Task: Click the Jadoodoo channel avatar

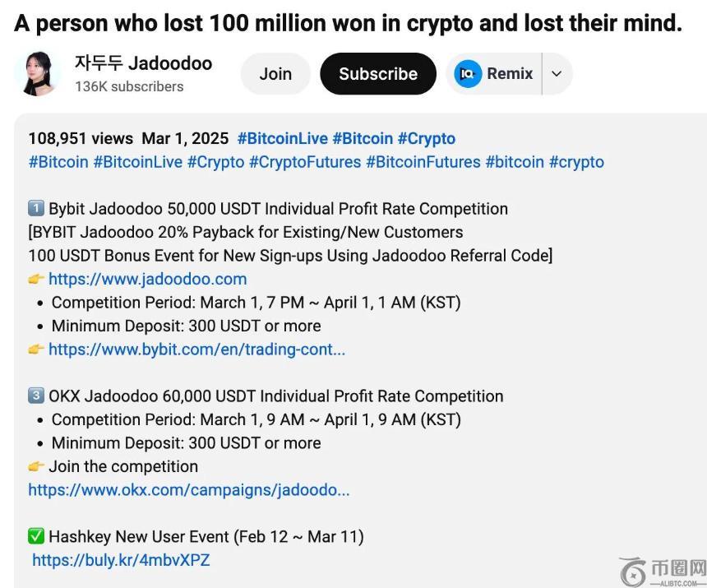Action: pos(38,74)
